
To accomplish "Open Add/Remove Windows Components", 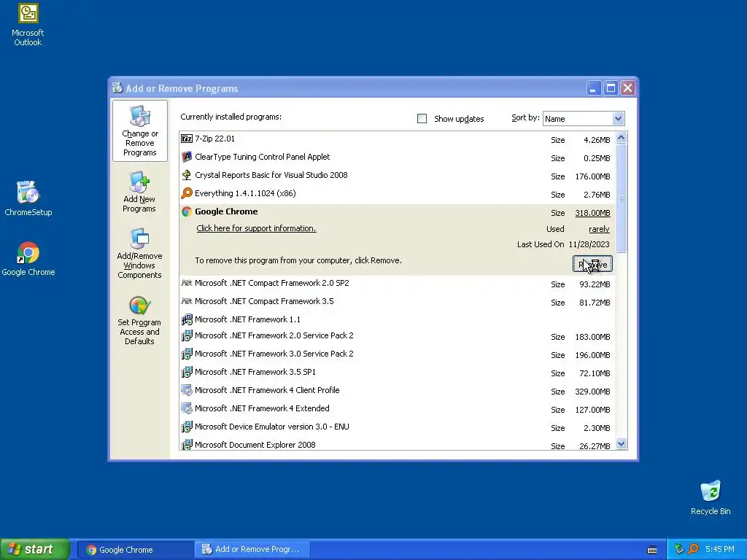I will click(x=139, y=253).
